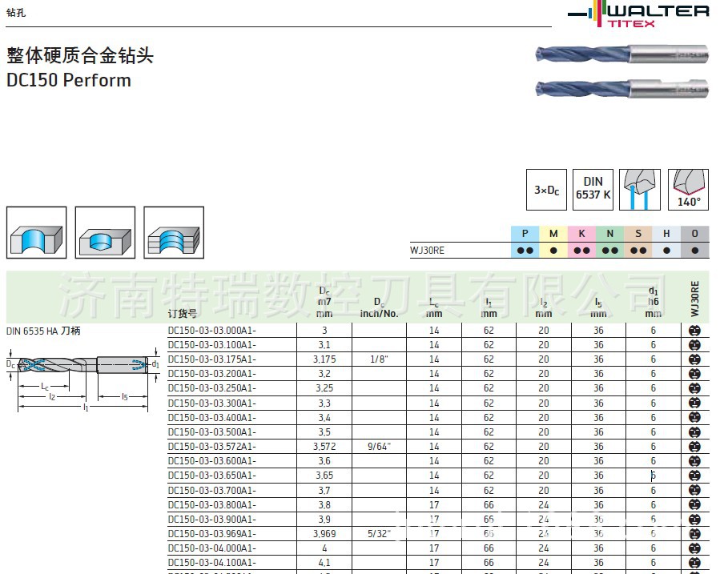Click availability icon for DC150-03-03.572A1- row
Screen dimensions: 728x574
(694, 447)
